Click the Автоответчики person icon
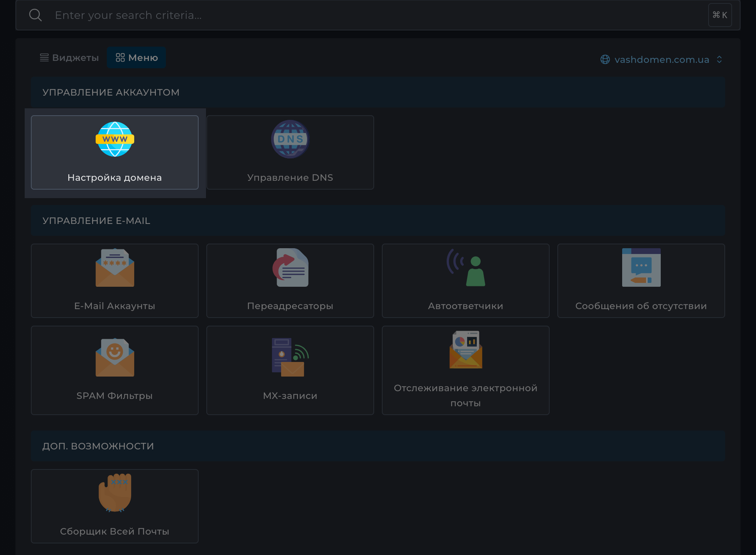756x555 pixels. coord(466,267)
